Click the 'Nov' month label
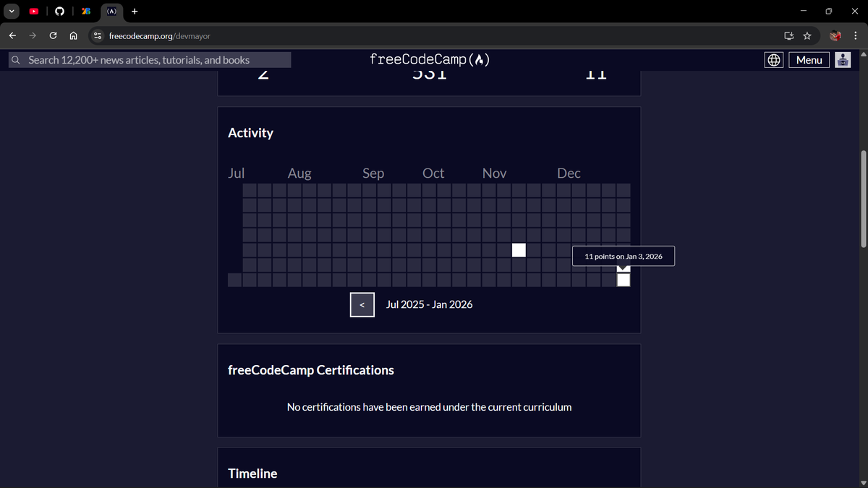 coord(494,174)
